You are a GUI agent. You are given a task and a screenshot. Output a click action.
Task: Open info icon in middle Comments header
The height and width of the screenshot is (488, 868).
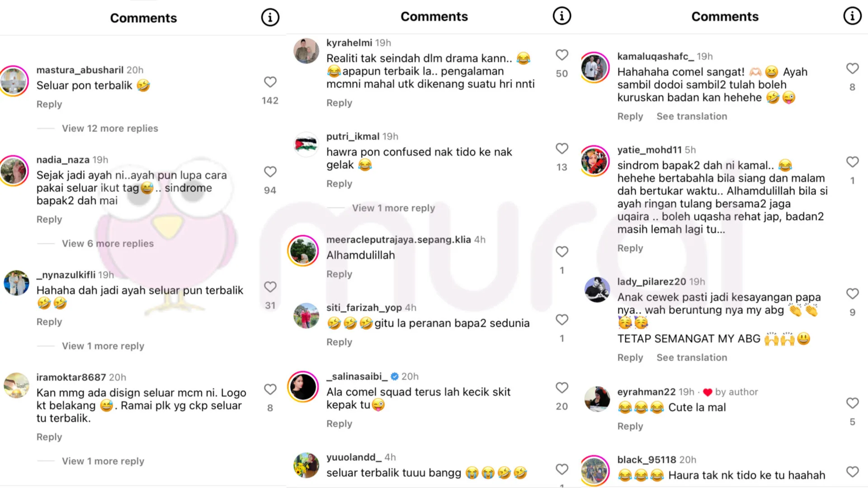tap(562, 16)
